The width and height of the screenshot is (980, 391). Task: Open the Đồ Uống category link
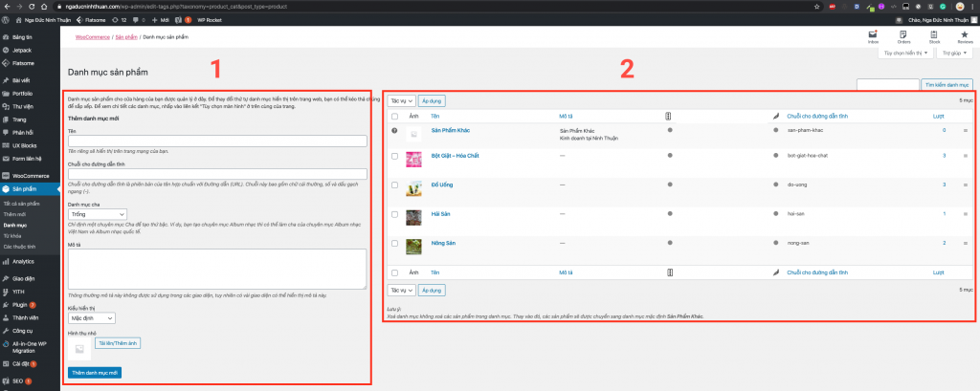point(442,185)
